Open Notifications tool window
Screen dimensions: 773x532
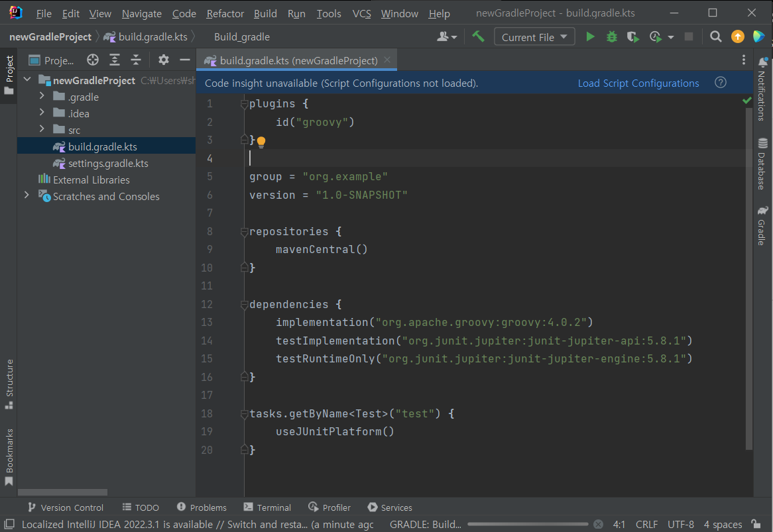(x=762, y=89)
